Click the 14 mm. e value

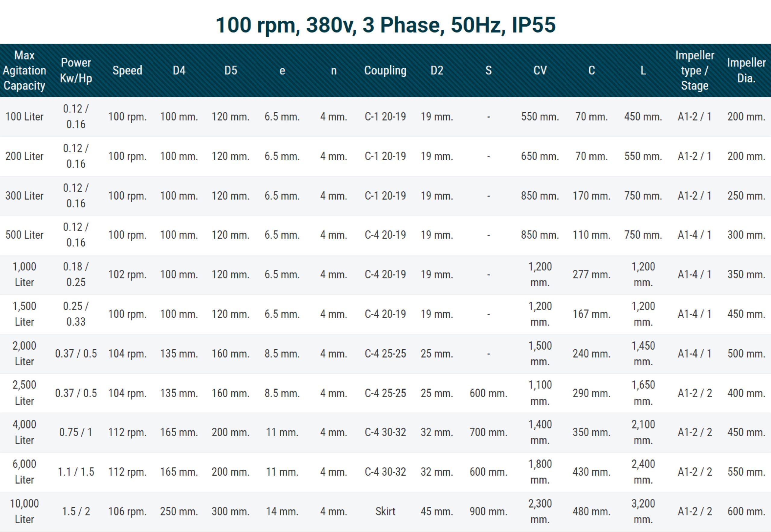coord(282,511)
